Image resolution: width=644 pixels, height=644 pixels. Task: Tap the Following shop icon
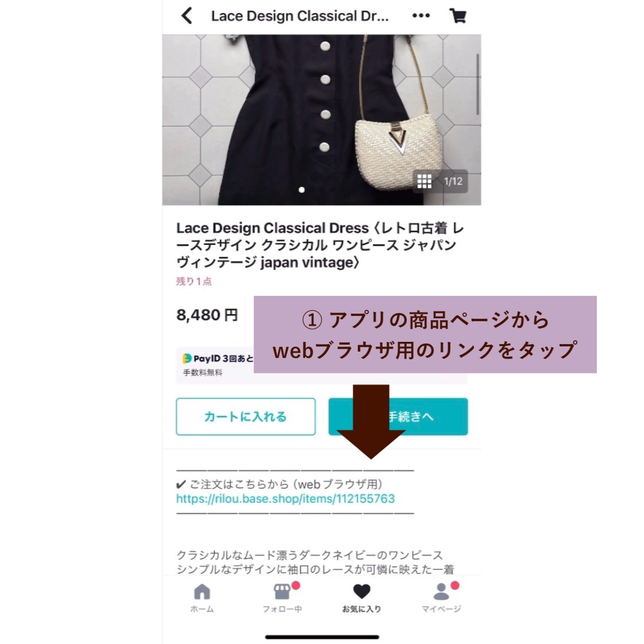point(282,592)
